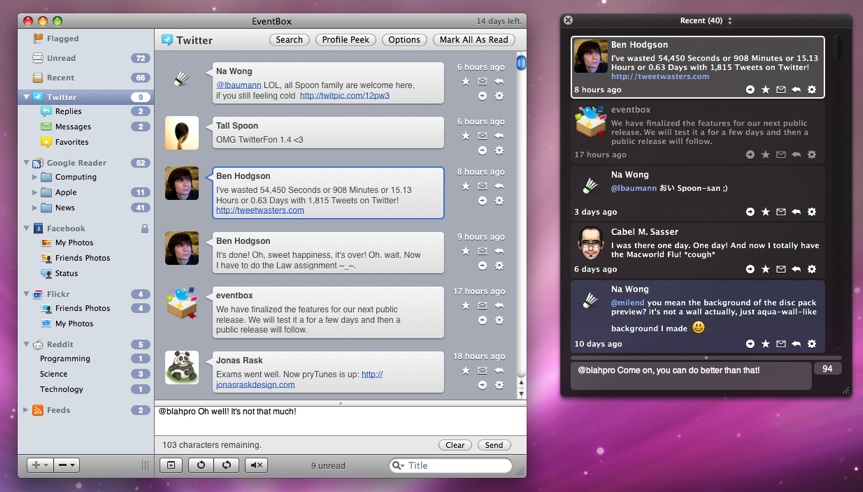The image size is (863, 492).
Task: Open the twitpic.com/12pw3 link
Action: pos(345,95)
